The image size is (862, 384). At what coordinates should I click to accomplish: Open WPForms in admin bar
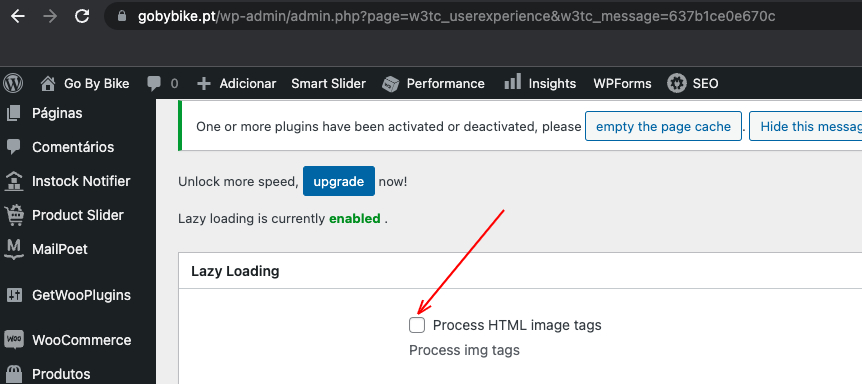pyautogui.click(x=622, y=84)
